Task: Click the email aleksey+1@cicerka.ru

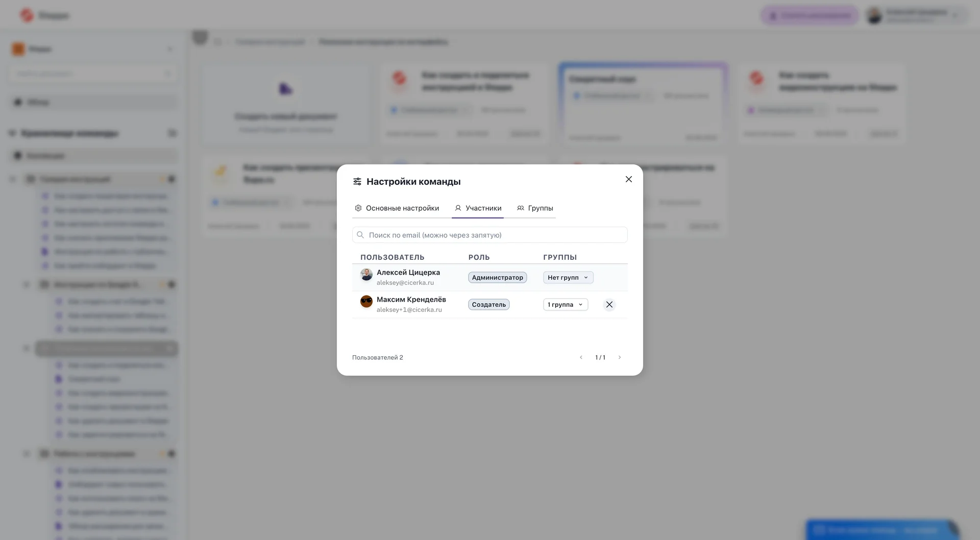Action: (409, 310)
